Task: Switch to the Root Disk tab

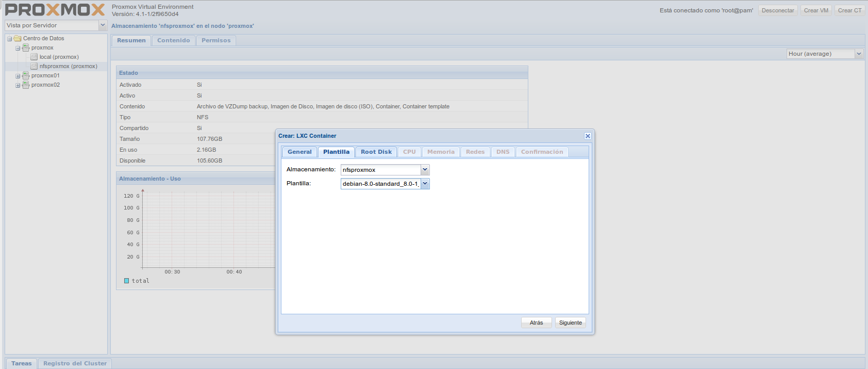Action: (x=376, y=152)
